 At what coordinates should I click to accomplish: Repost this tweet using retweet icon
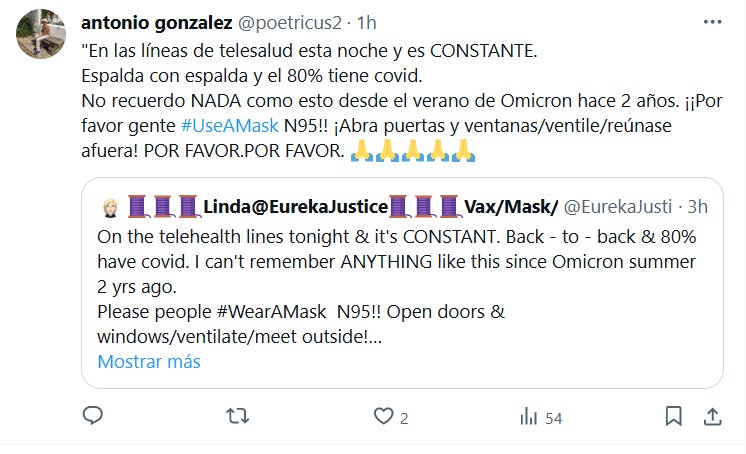point(237,416)
